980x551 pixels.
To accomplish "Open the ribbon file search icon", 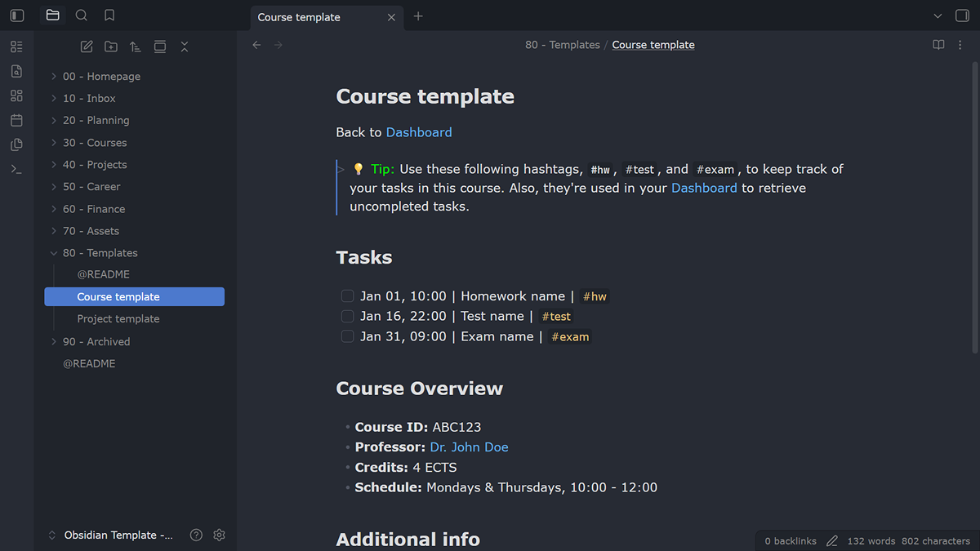I will coord(17,71).
